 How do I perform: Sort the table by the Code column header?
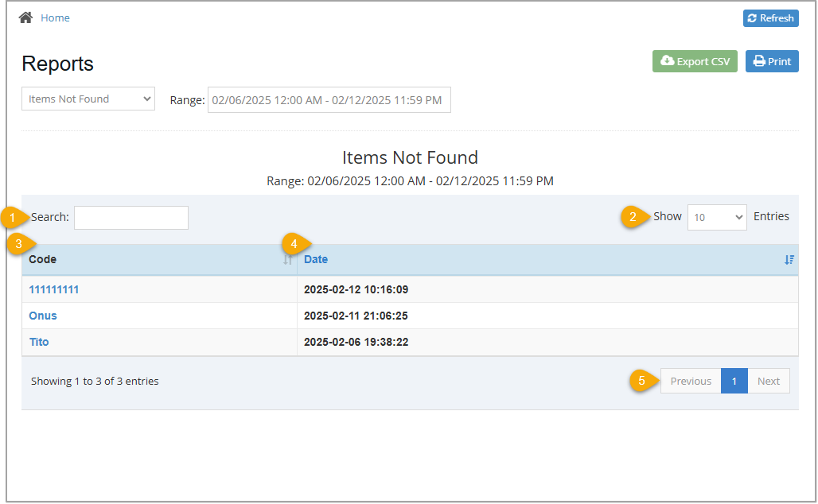coord(41,259)
